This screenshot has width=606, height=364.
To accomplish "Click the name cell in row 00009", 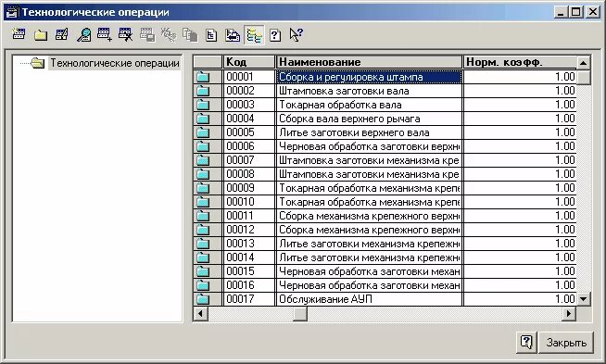I will [369, 188].
